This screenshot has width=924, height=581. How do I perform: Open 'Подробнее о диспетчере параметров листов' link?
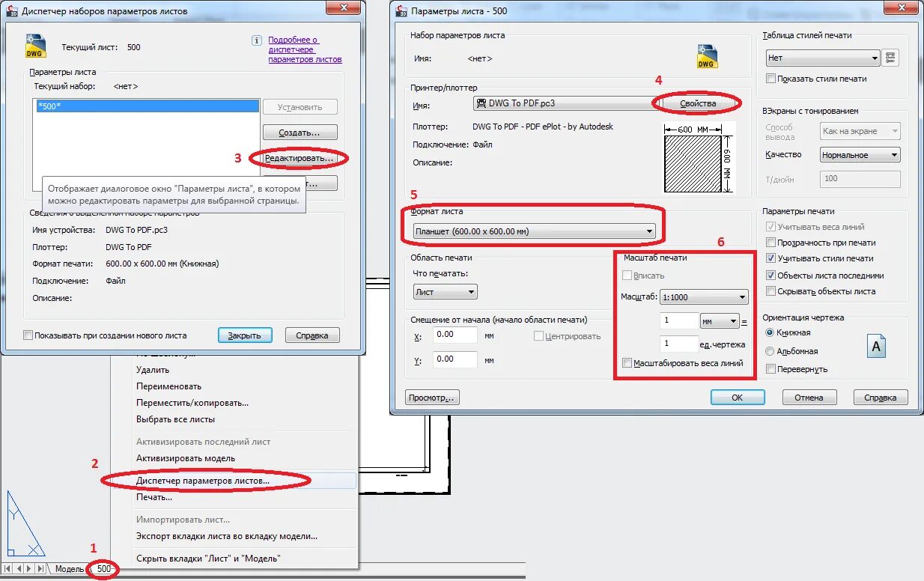pyautogui.click(x=305, y=49)
